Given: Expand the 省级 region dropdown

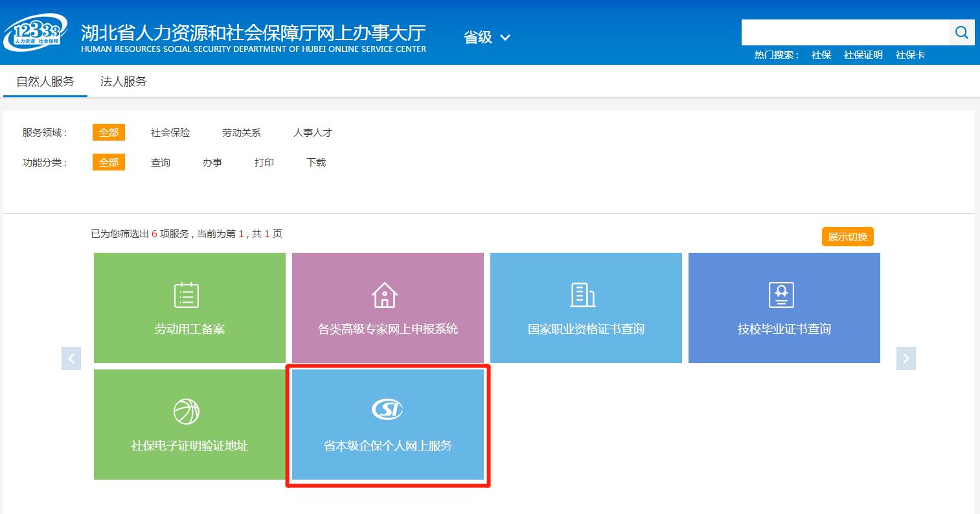Looking at the screenshot, I should (486, 38).
